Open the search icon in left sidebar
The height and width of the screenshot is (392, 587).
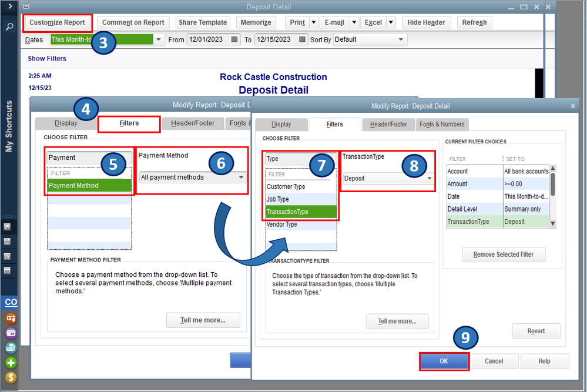pos(9,26)
